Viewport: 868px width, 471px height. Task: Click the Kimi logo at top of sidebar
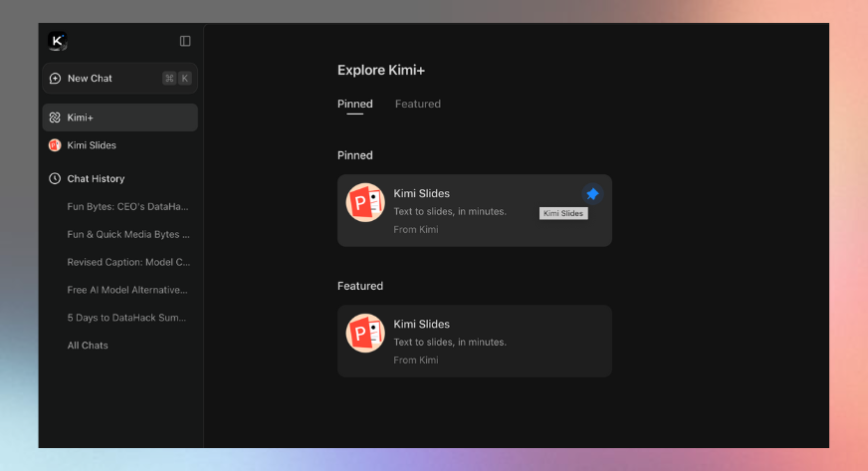tap(57, 41)
